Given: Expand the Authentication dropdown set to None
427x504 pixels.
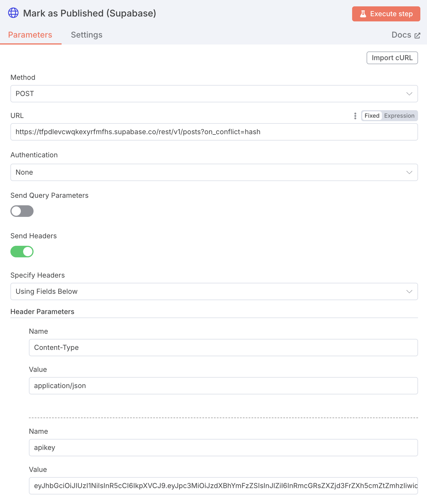Looking at the screenshot, I should 214,172.
